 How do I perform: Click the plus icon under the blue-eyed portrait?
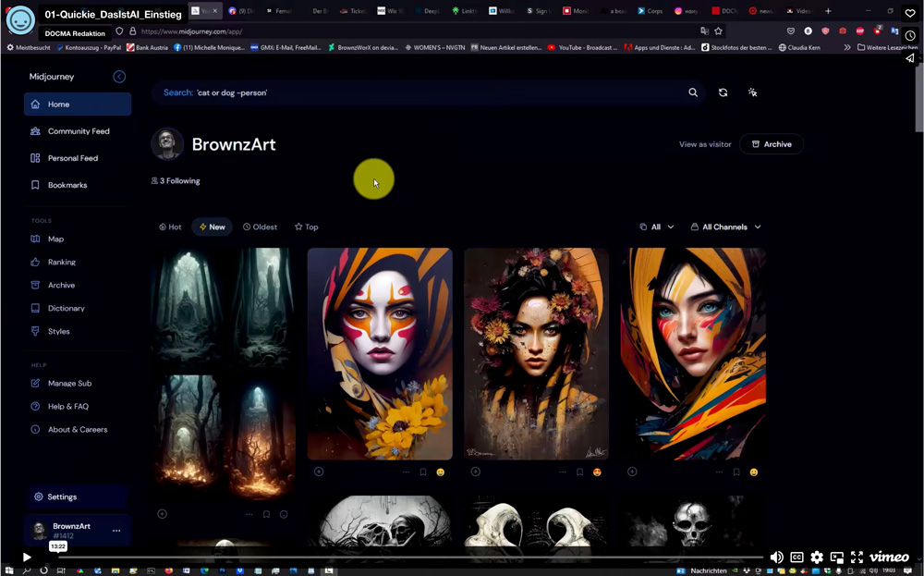coord(632,472)
